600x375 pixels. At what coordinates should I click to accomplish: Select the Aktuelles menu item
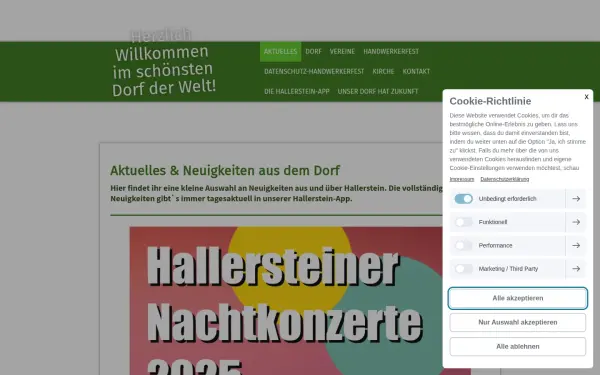pyautogui.click(x=280, y=51)
